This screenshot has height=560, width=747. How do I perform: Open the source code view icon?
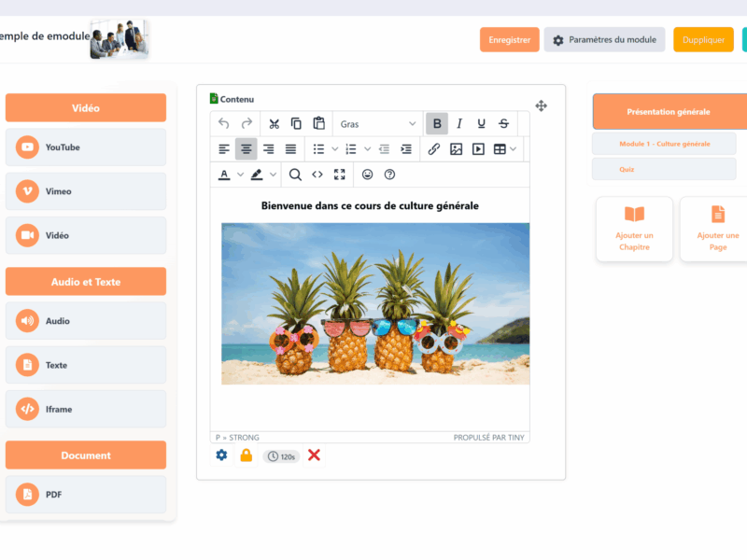pyautogui.click(x=316, y=175)
